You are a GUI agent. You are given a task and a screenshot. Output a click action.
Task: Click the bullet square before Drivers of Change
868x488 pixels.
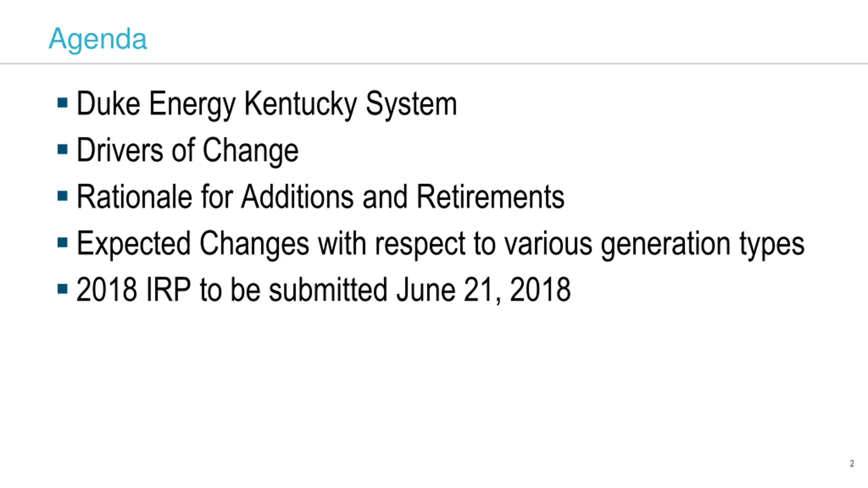pyautogui.click(x=63, y=149)
